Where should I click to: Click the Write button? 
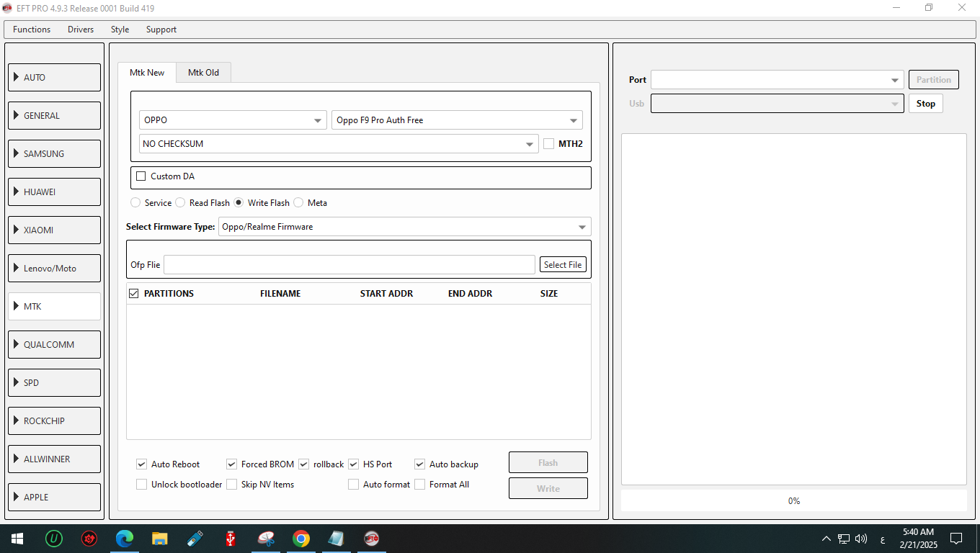pos(548,488)
